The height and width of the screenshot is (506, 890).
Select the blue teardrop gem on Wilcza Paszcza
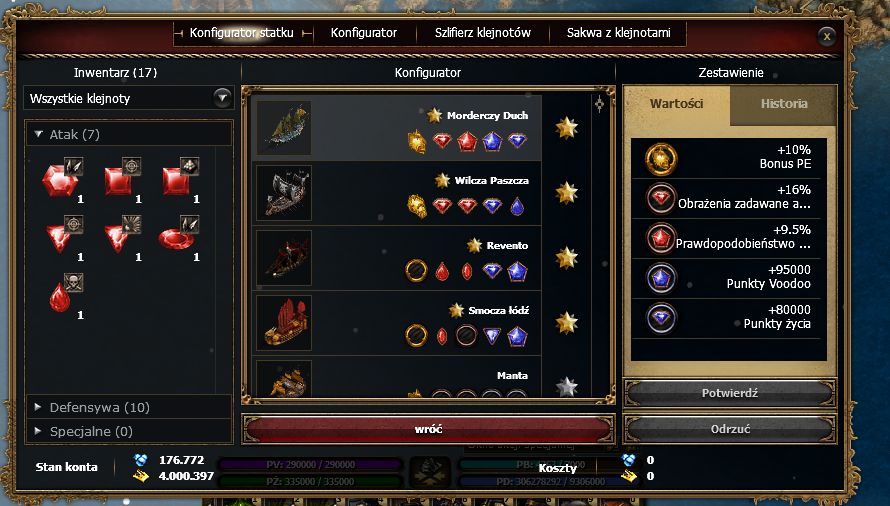517,206
